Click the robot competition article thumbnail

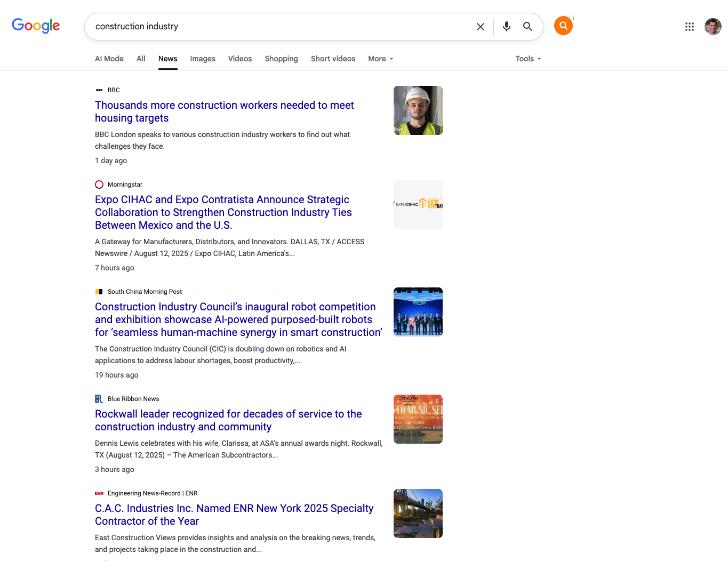click(x=418, y=312)
